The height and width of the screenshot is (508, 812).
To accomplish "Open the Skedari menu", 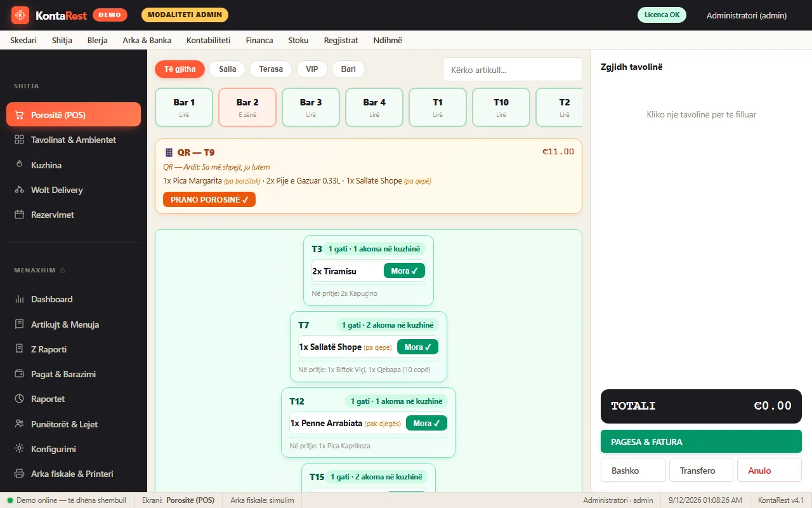I will [23, 40].
